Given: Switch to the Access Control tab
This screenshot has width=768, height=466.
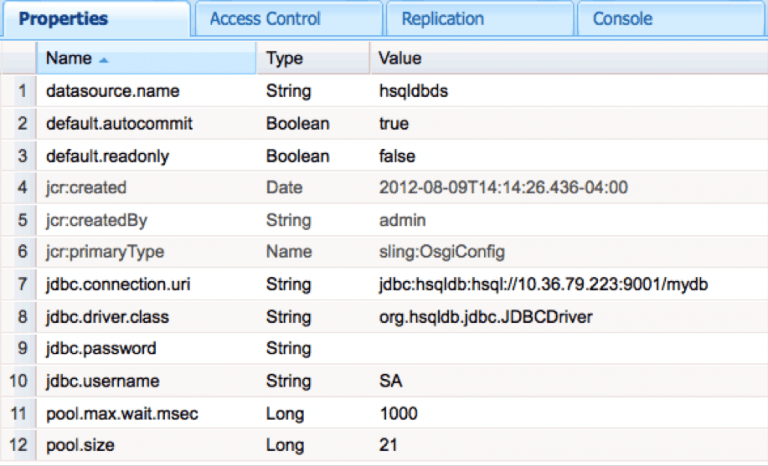Looking at the screenshot, I should coord(265,19).
